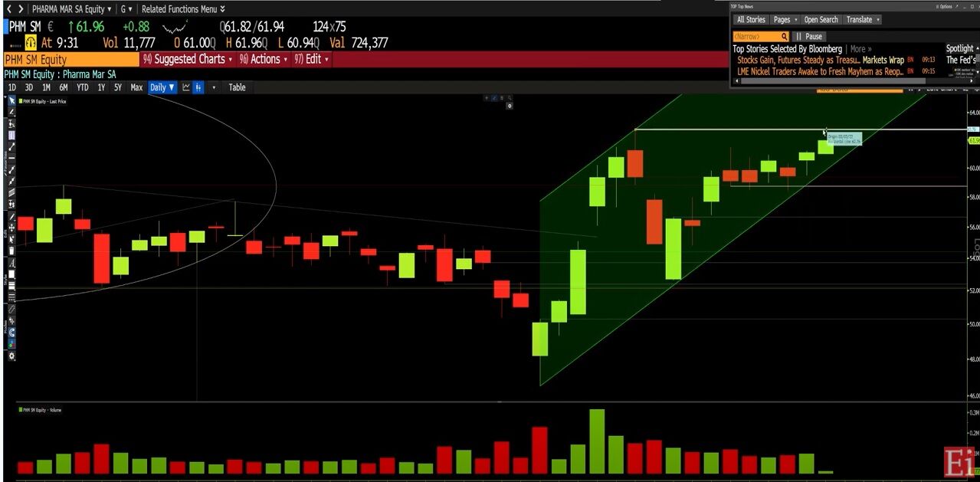Open the PHARMA MAR SA Equity dropdown
The image size is (980, 482).
point(71,9)
